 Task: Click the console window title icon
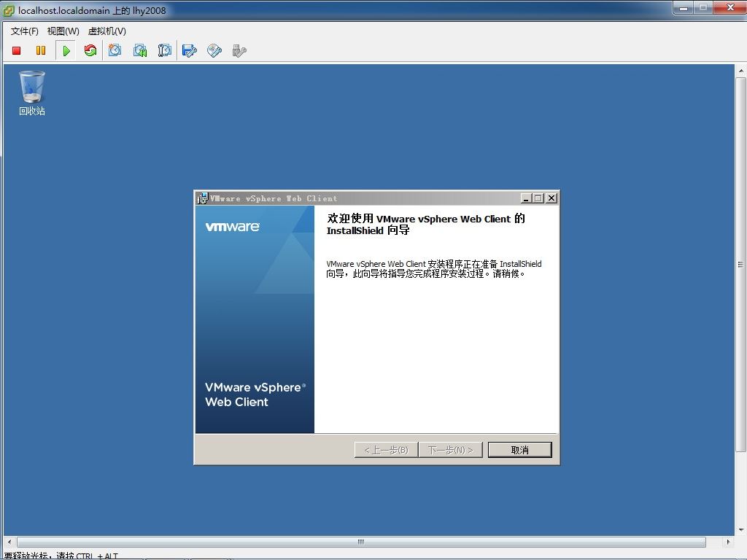[9, 10]
